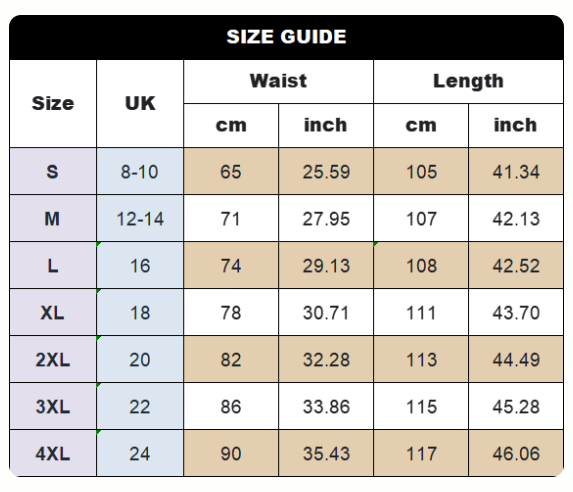Image resolution: width=573 pixels, height=492 pixels.
Task: Click the 25.59 waist inch cell
Action: pos(326,171)
